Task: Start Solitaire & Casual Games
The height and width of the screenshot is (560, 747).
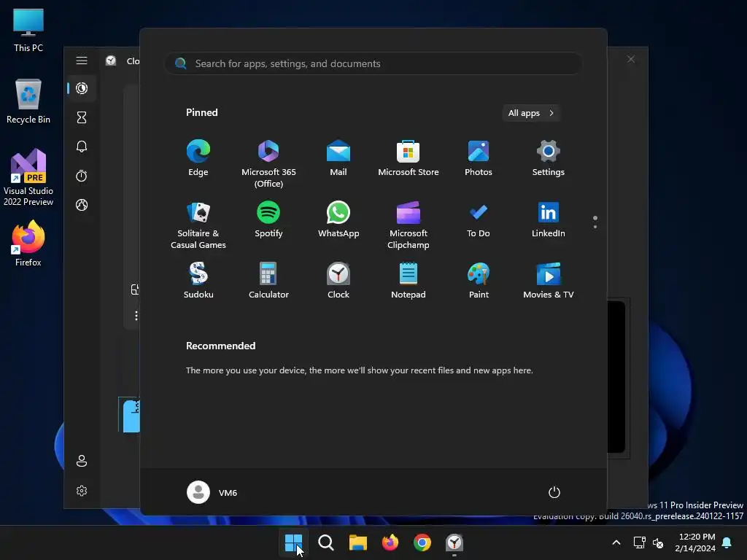Action: tap(198, 225)
